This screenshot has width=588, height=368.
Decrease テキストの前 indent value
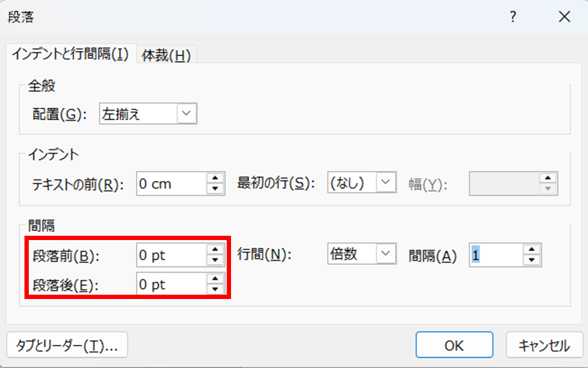(x=215, y=188)
